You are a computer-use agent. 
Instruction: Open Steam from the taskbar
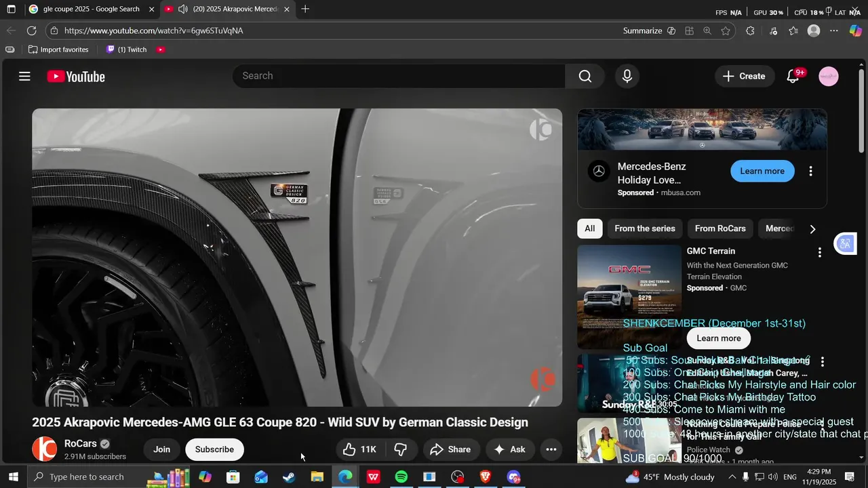click(289, 477)
